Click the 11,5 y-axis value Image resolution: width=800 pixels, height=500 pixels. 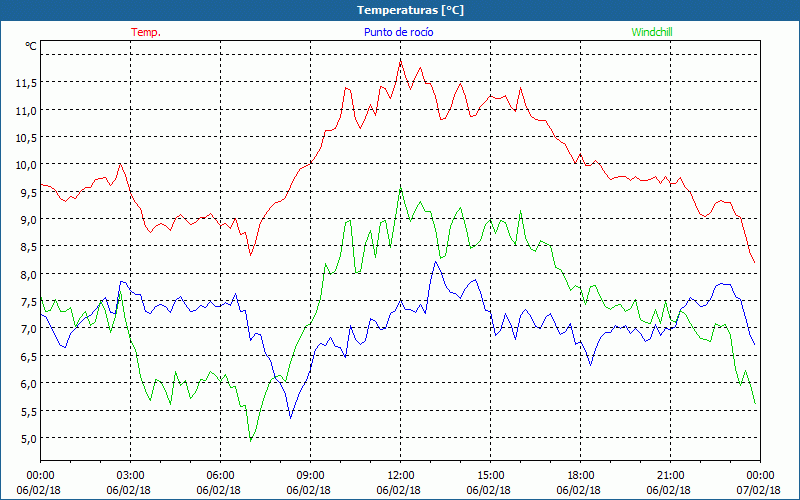click(26, 83)
